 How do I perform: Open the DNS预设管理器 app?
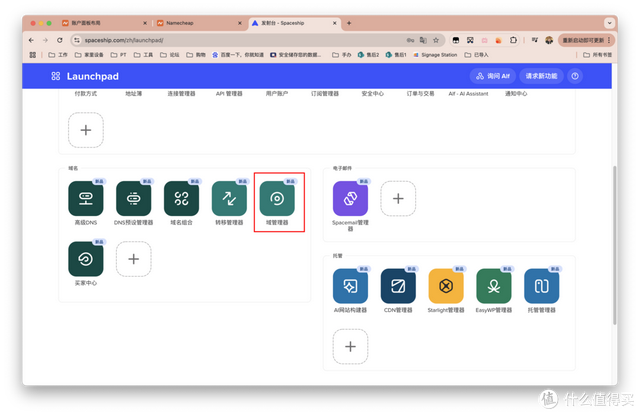tap(133, 199)
